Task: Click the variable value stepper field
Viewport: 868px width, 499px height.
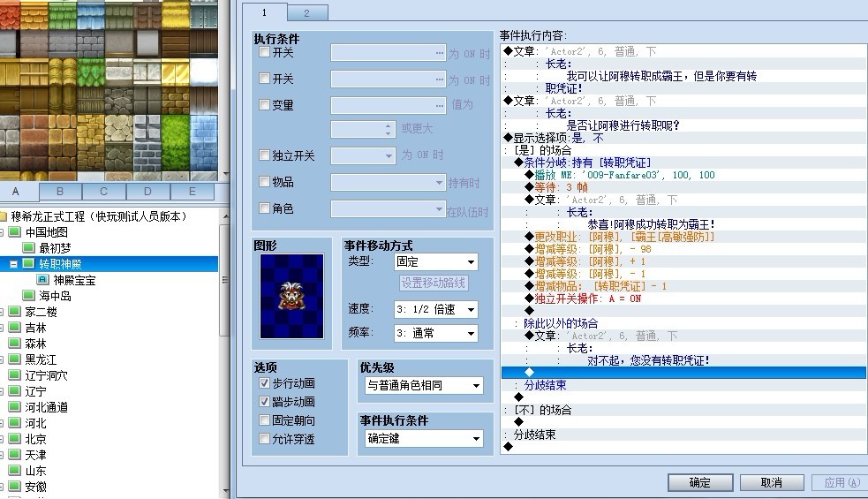Action: click(x=363, y=129)
